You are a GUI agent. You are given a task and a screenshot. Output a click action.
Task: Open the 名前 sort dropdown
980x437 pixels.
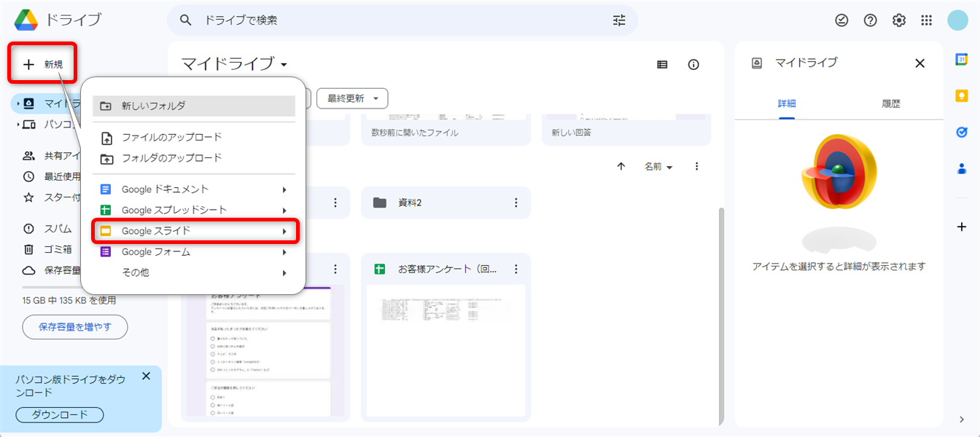[x=658, y=166]
